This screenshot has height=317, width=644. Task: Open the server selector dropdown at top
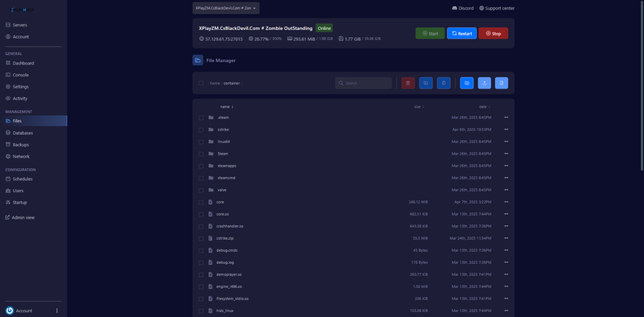(x=226, y=8)
